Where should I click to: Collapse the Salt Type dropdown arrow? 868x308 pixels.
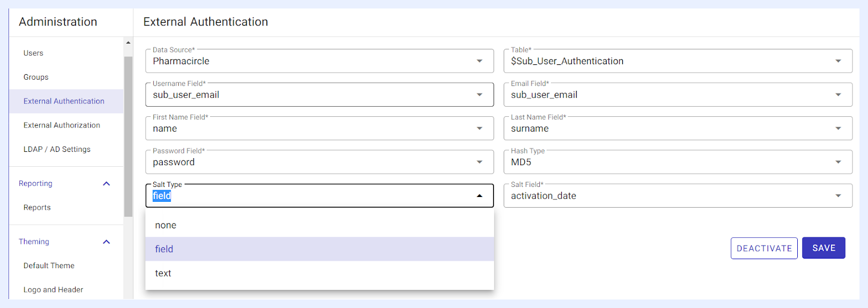tap(479, 196)
